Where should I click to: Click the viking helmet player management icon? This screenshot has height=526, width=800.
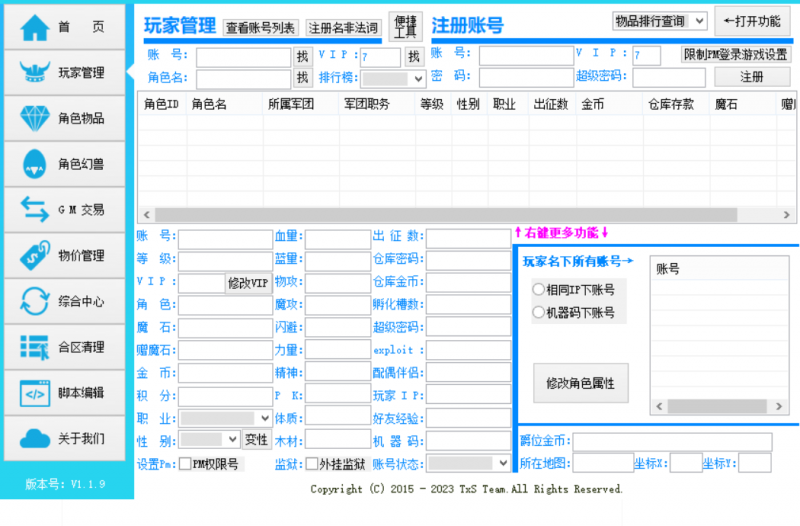click(35, 72)
